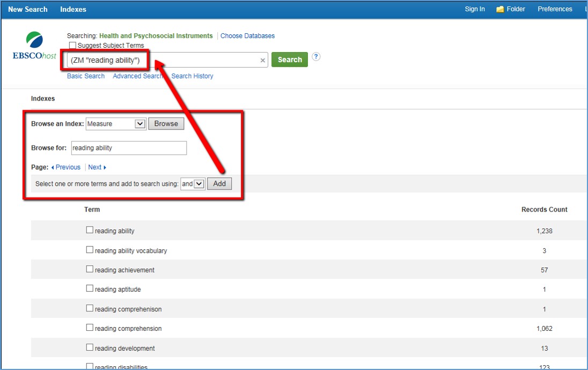Click the 57 records count
Image resolution: width=588 pixels, height=370 pixels.
(544, 270)
